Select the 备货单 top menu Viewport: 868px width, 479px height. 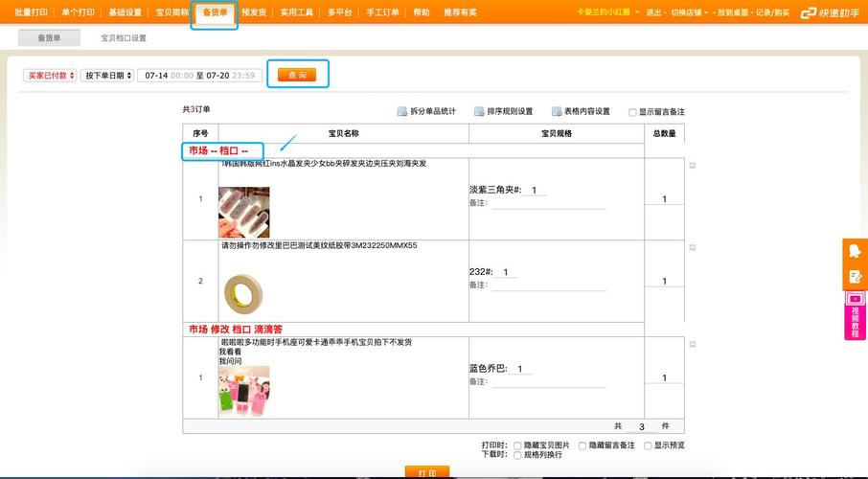215,12
